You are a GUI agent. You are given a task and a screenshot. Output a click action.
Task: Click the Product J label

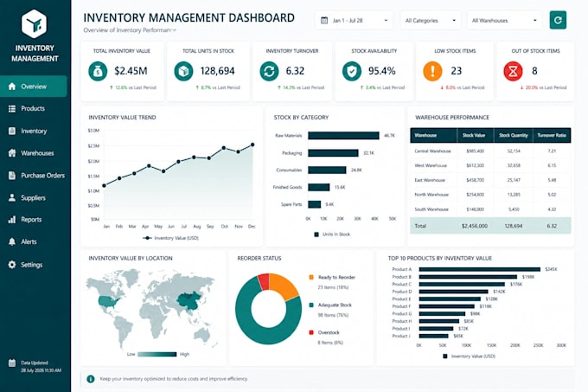(401, 336)
